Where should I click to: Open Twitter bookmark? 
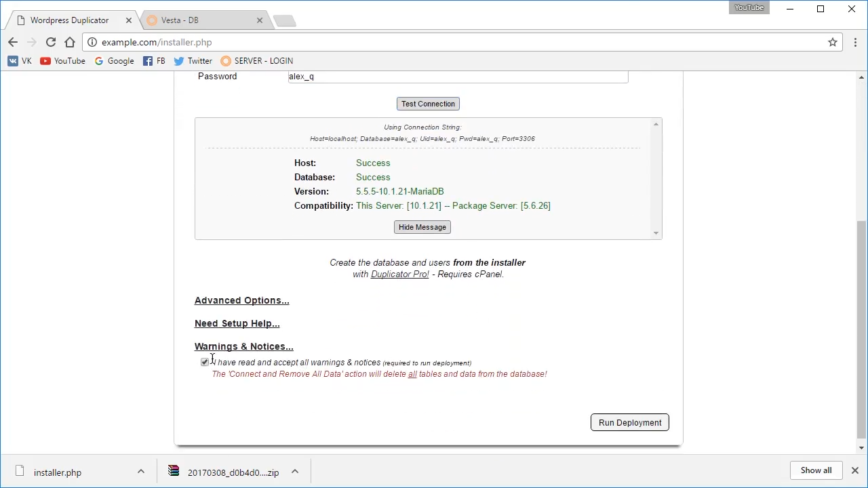click(193, 61)
